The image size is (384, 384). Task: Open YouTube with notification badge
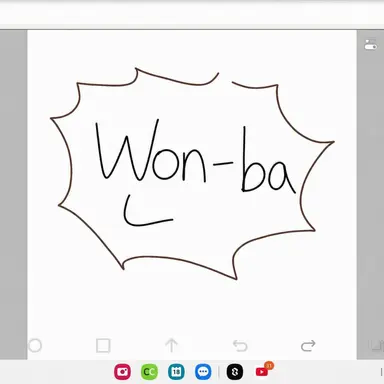(x=262, y=371)
